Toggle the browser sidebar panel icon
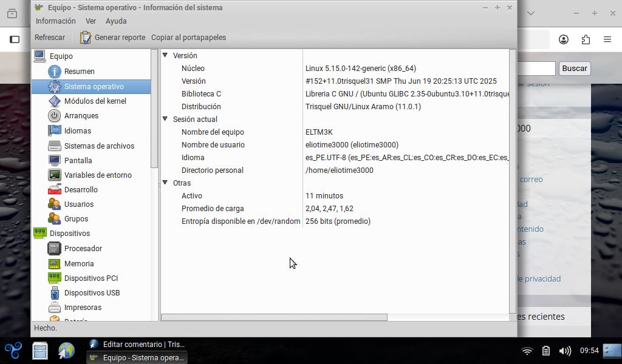Image resolution: width=622 pixels, height=364 pixels. [15, 39]
